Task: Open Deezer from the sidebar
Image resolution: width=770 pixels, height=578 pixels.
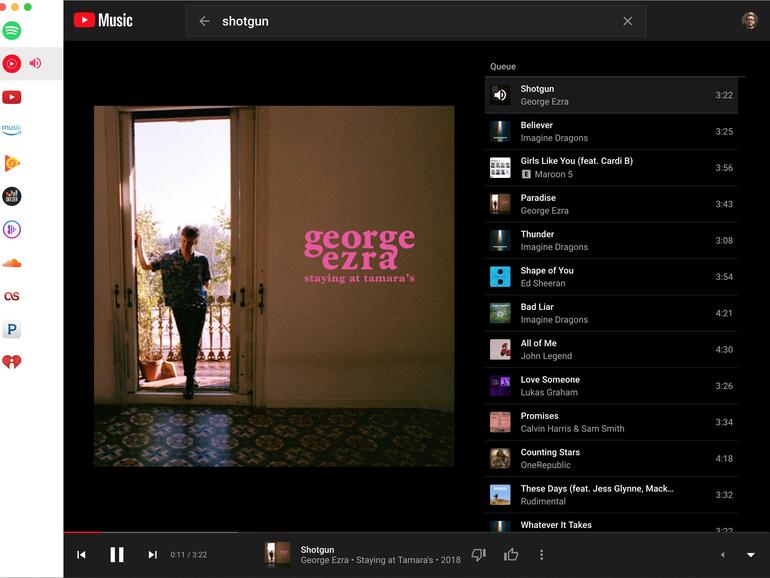Action: (x=12, y=196)
